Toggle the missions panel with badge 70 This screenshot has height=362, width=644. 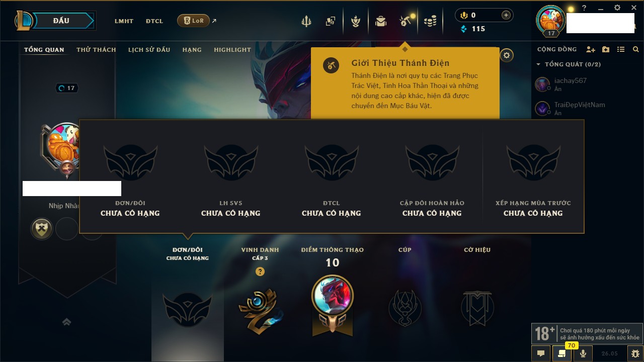(561, 353)
